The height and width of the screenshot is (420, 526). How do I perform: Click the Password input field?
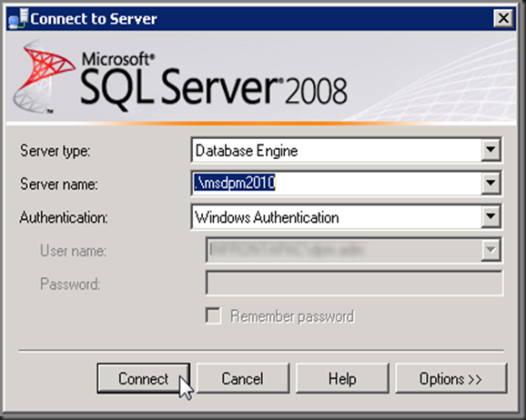[x=354, y=283]
